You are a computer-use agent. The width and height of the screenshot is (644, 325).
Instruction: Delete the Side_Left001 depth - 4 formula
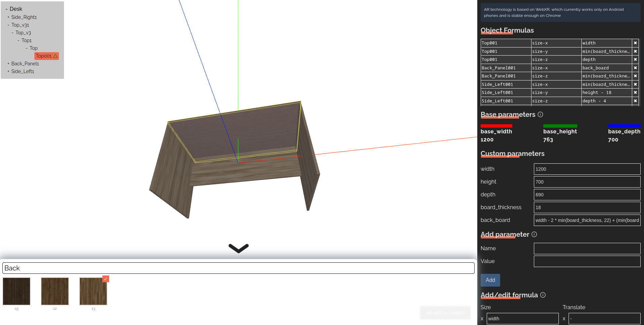635,101
